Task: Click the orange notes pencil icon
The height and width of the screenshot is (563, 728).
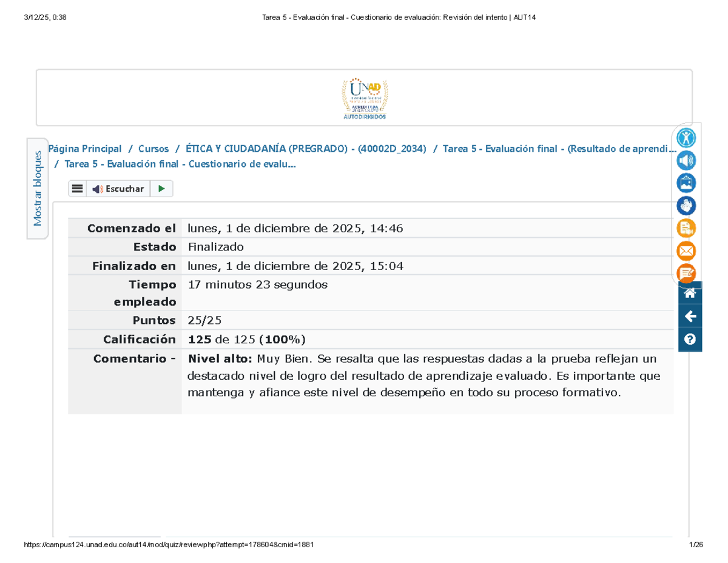Action: click(687, 273)
